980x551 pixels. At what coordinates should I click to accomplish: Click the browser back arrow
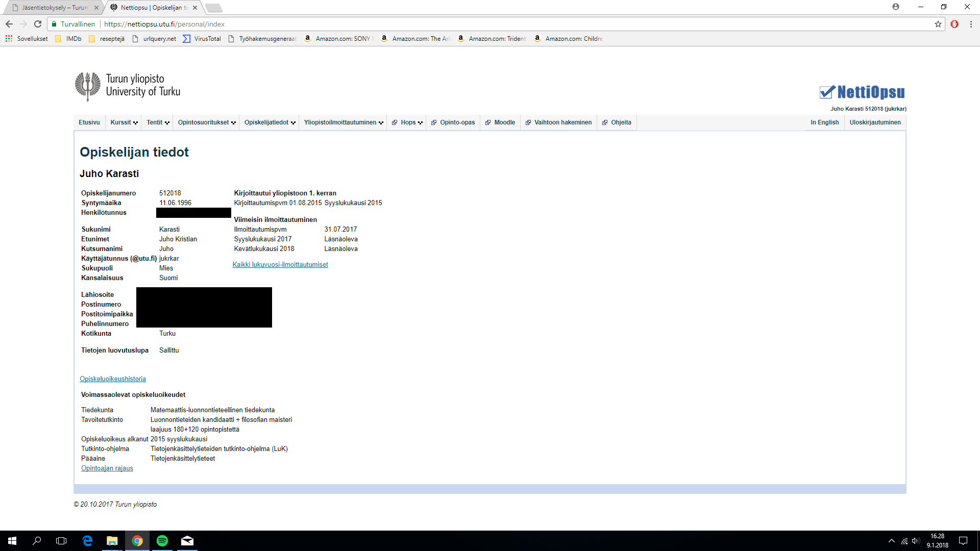click(x=9, y=24)
